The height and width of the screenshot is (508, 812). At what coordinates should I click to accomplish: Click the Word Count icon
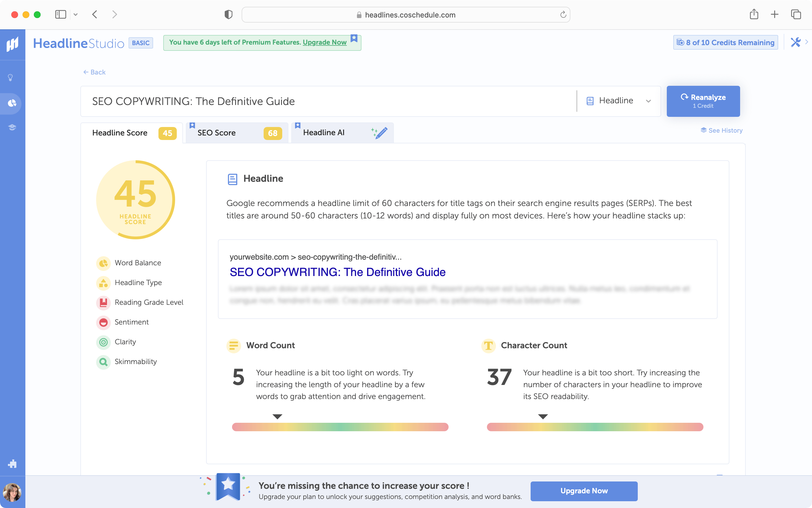tap(233, 345)
